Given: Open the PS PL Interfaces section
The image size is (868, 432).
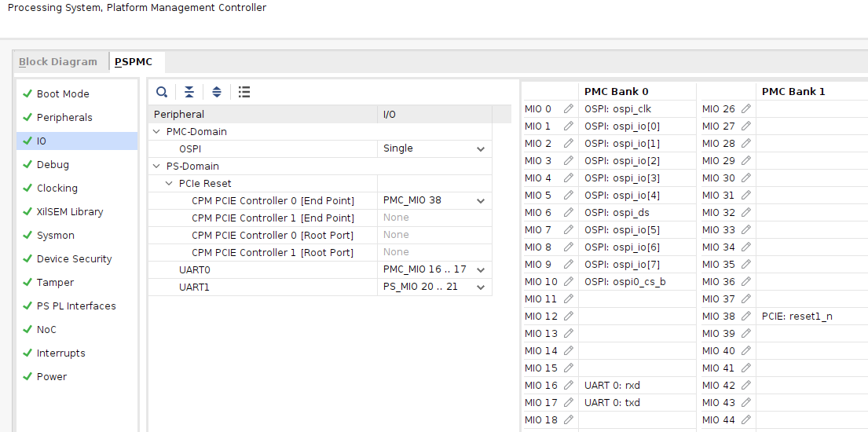Looking at the screenshot, I should coord(75,306).
